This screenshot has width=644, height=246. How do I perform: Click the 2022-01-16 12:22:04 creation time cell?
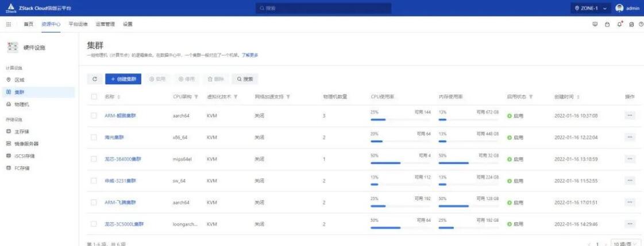coord(576,138)
